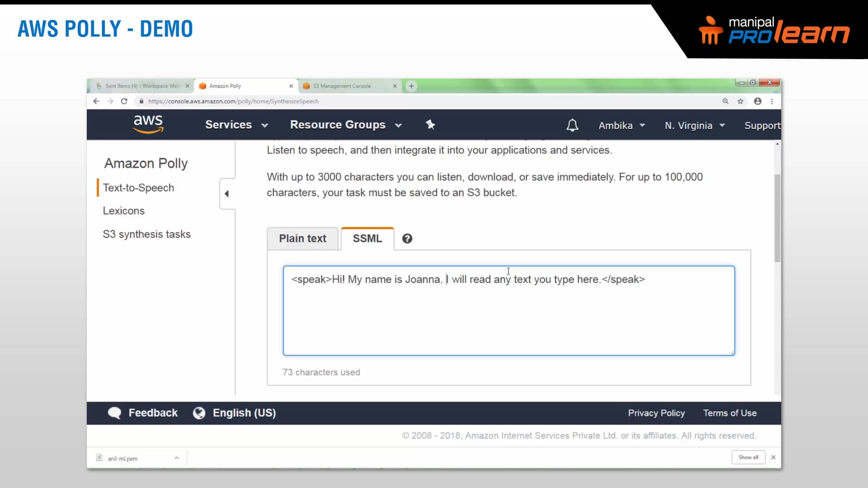
Task: Reload the page
Action: click(x=124, y=101)
